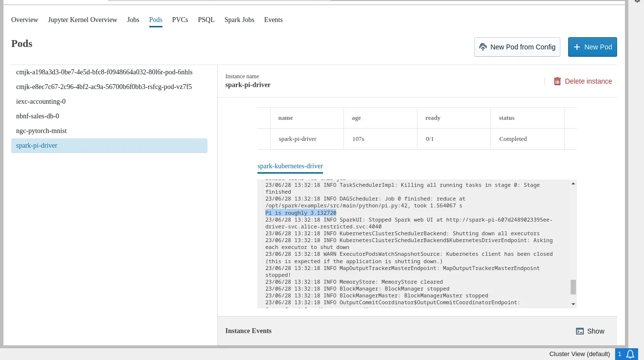The height and width of the screenshot is (360, 644).
Task: Click the log scrollbar up arrow
Action: pos(573,183)
